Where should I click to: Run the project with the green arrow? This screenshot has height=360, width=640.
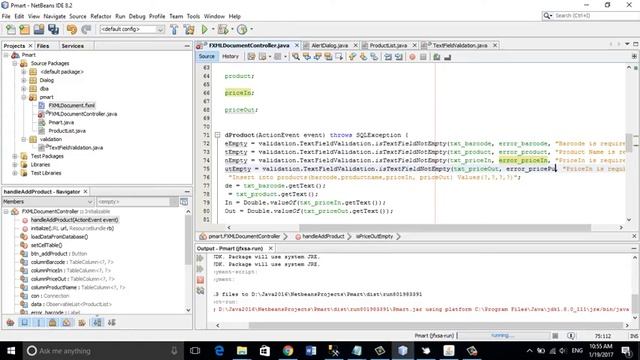(x=204, y=29)
